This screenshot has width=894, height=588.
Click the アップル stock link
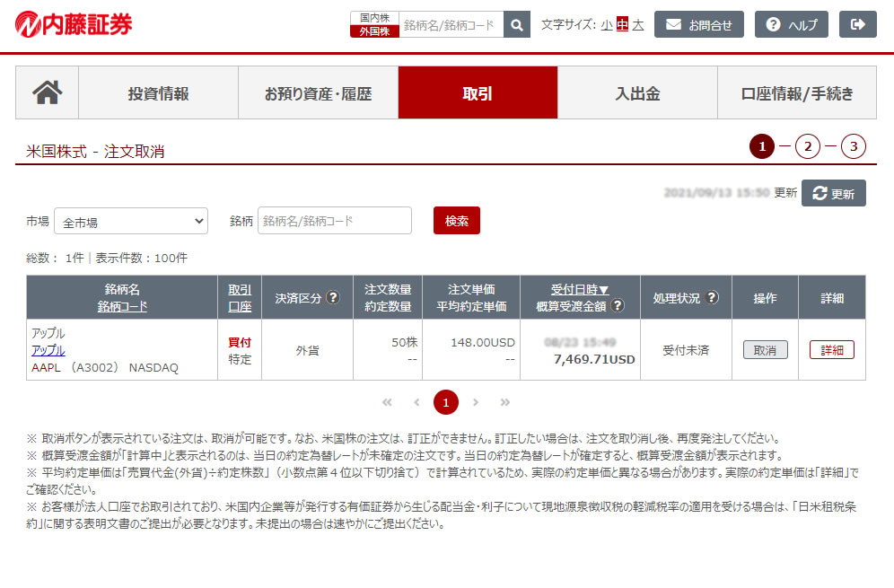[48, 350]
